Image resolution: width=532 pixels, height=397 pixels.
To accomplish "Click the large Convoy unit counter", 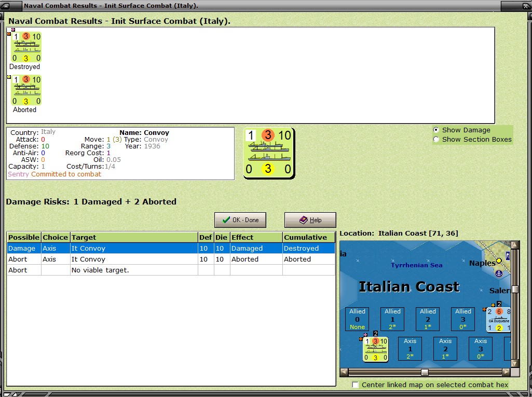I will pos(269,153).
